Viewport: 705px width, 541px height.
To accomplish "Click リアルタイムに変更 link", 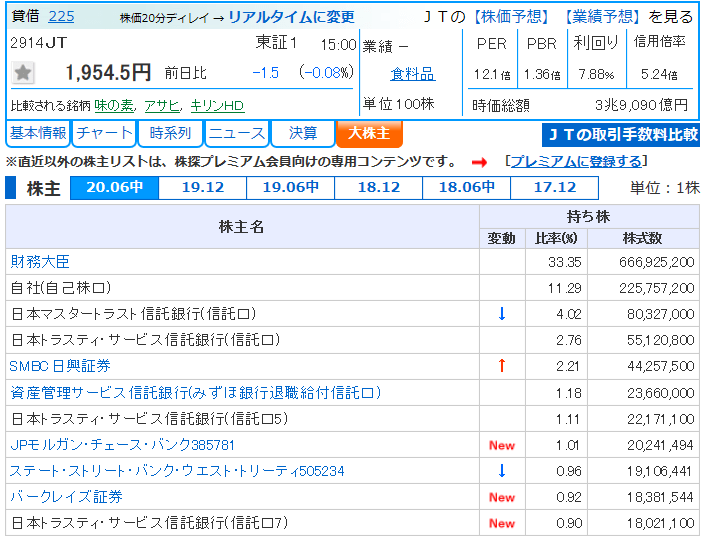I will (x=291, y=17).
